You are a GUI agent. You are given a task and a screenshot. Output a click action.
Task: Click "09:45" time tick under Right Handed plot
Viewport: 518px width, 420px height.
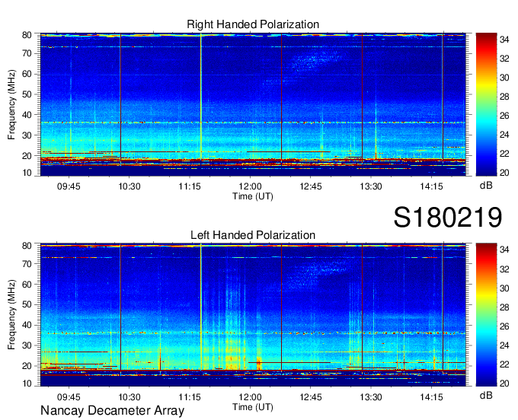coord(69,186)
